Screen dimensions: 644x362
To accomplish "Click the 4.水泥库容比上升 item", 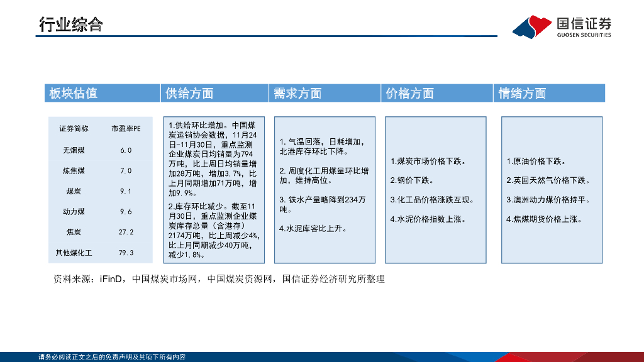I will coord(313,229).
